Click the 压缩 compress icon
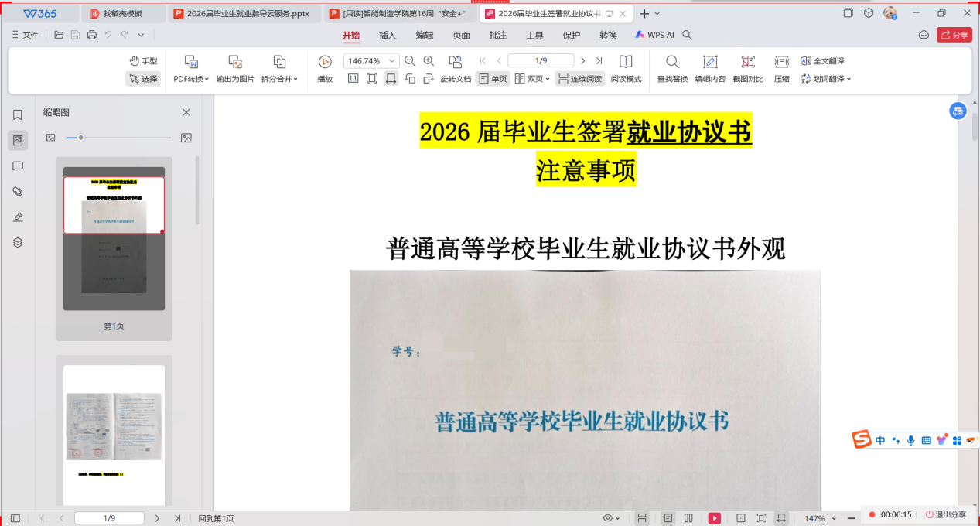The image size is (980, 526). click(782, 62)
